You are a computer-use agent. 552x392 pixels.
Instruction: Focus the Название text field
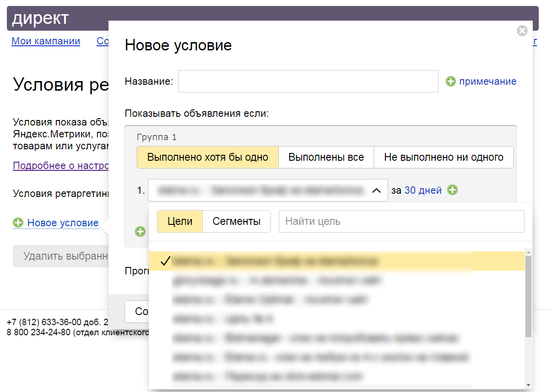(x=308, y=82)
